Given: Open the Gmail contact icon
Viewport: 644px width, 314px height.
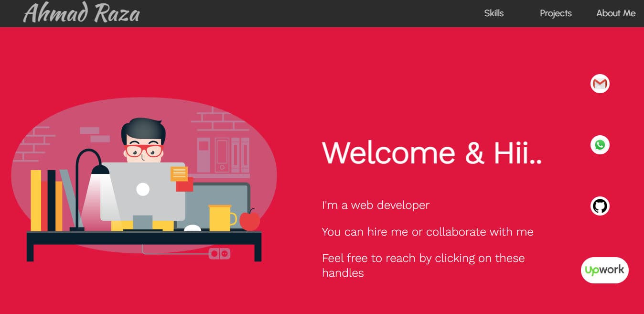Looking at the screenshot, I should pos(600,84).
